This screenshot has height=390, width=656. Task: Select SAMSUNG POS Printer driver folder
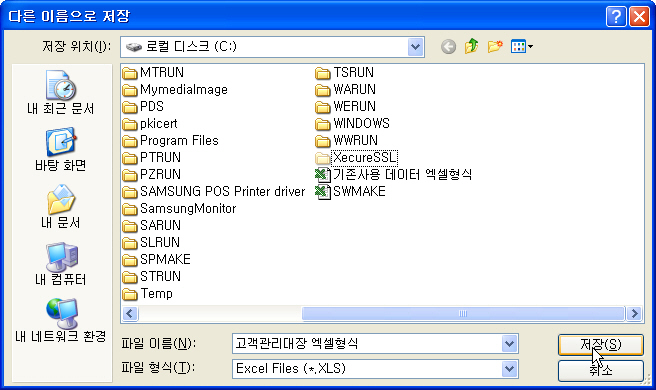[214, 192]
